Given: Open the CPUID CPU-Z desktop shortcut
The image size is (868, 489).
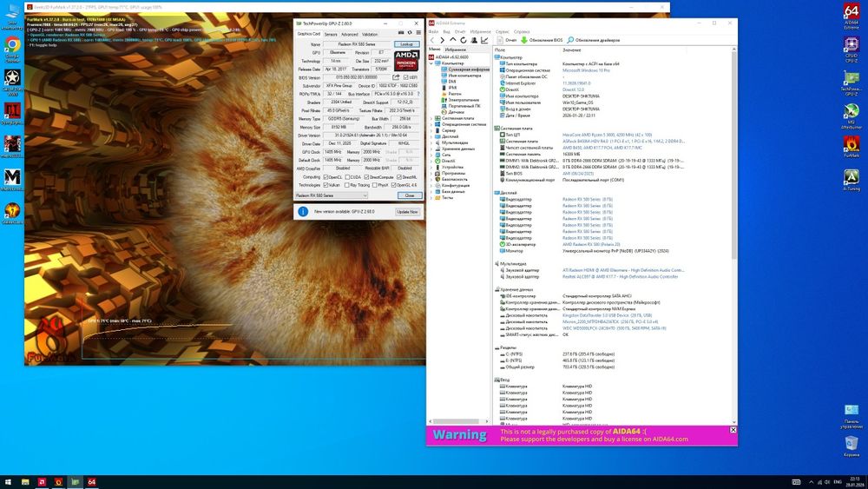Looking at the screenshot, I should [852, 49].
